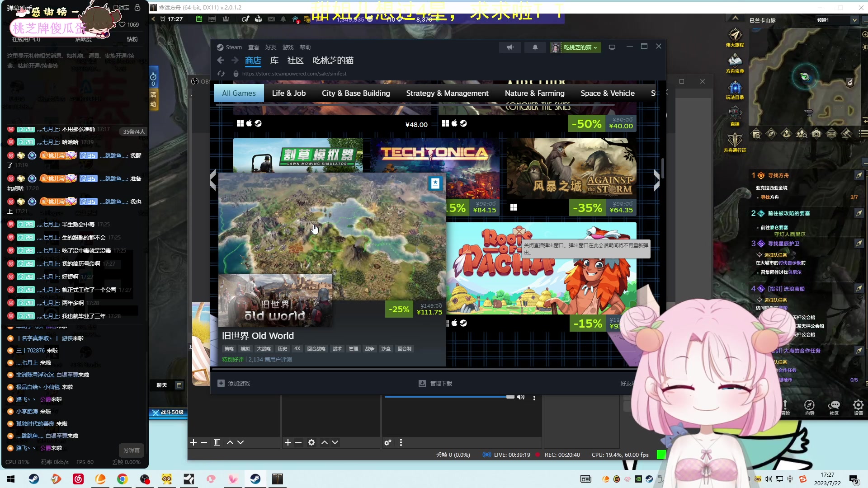Open game mail envelope icon
The width and height of the screenshot is (868, 488).
pyautogui.click(x=271, y=19)
